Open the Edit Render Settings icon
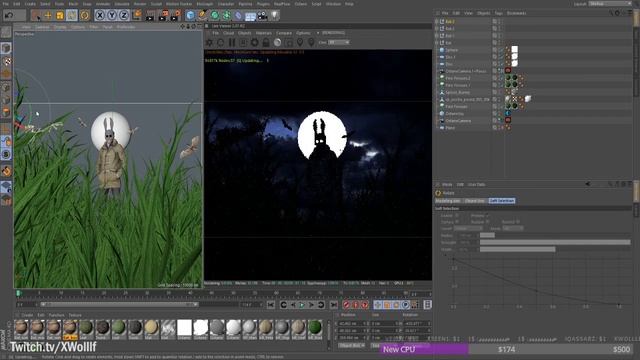640x360 pixels. tap(176, 16)
